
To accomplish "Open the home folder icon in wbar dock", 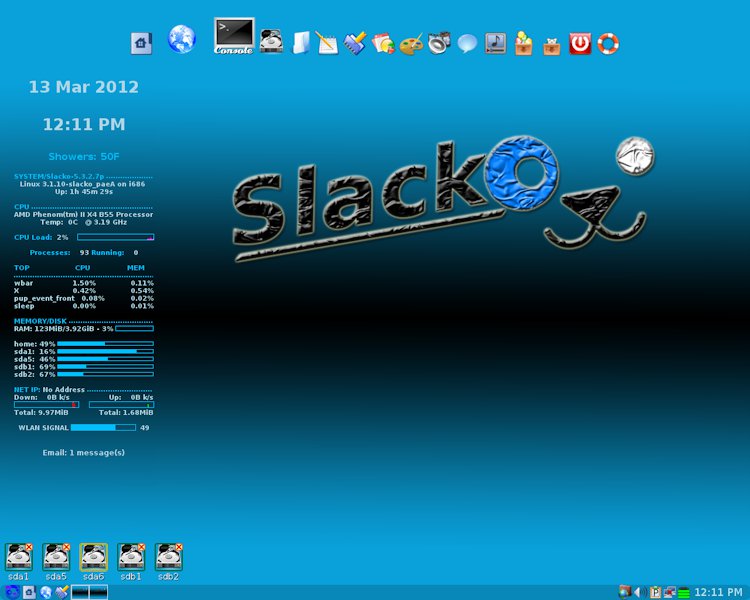I will click(x=141, y=44).
